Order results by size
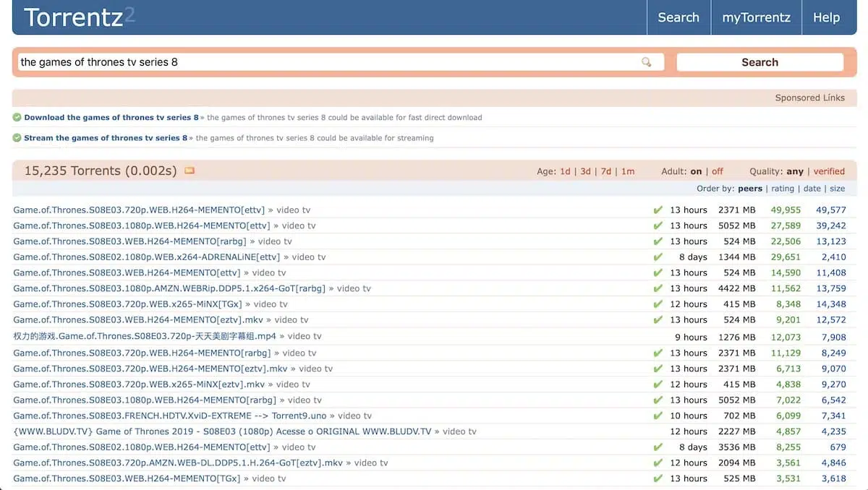This screenshot has width=868, height=490. point(838,189)
